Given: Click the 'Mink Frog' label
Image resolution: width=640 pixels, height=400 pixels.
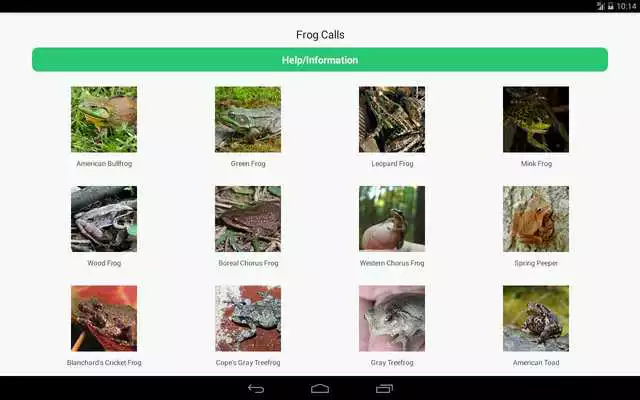Looking at the screenshot, I should point(536,164).
